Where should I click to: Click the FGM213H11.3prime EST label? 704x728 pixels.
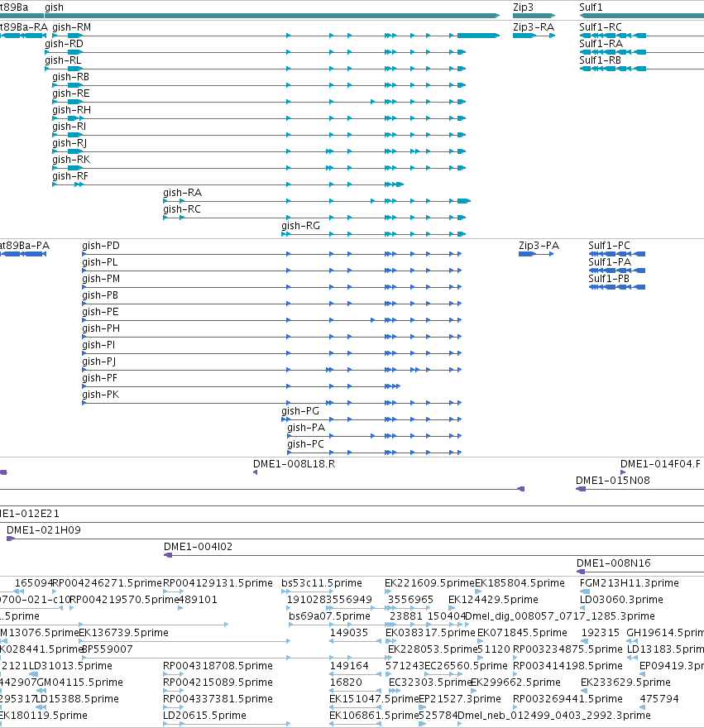coord(630,583)
